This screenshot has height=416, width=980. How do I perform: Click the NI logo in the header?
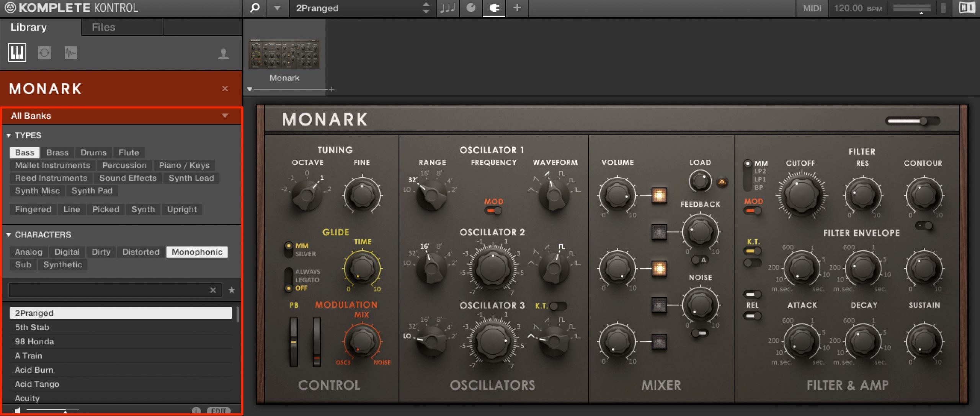(x=967, y=8)
